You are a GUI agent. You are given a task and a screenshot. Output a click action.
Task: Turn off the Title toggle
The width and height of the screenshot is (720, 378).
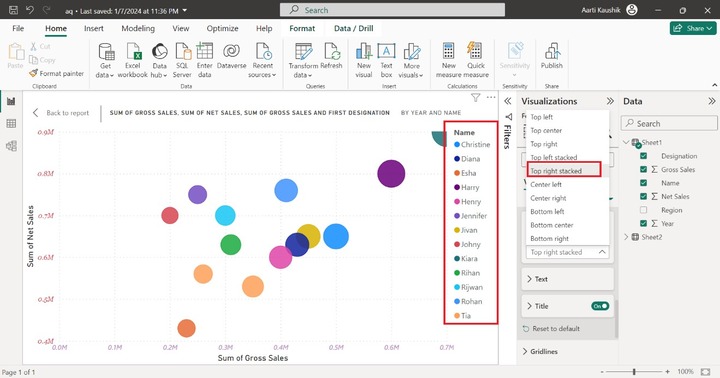click(x=600, y=306)
